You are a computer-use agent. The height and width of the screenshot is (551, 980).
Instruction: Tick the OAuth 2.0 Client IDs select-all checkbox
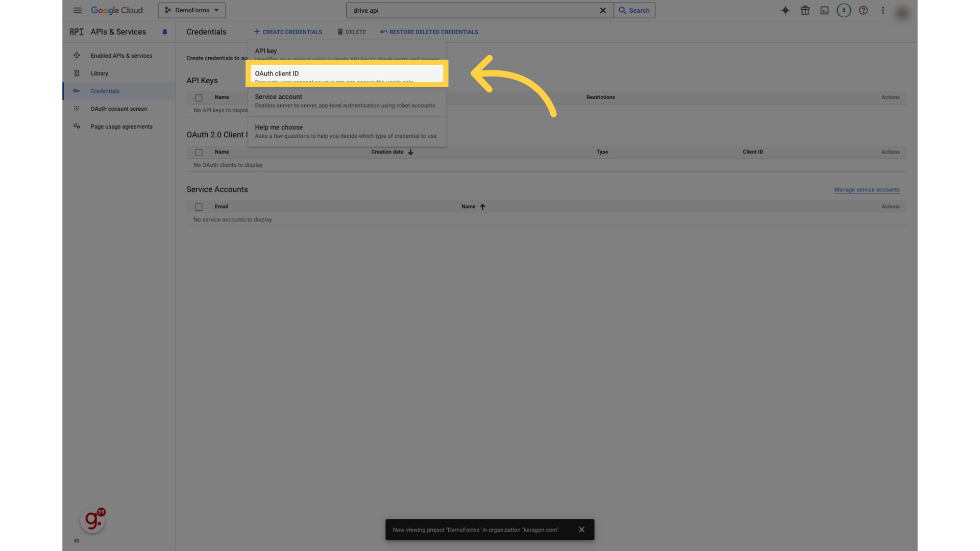(199, 153)
